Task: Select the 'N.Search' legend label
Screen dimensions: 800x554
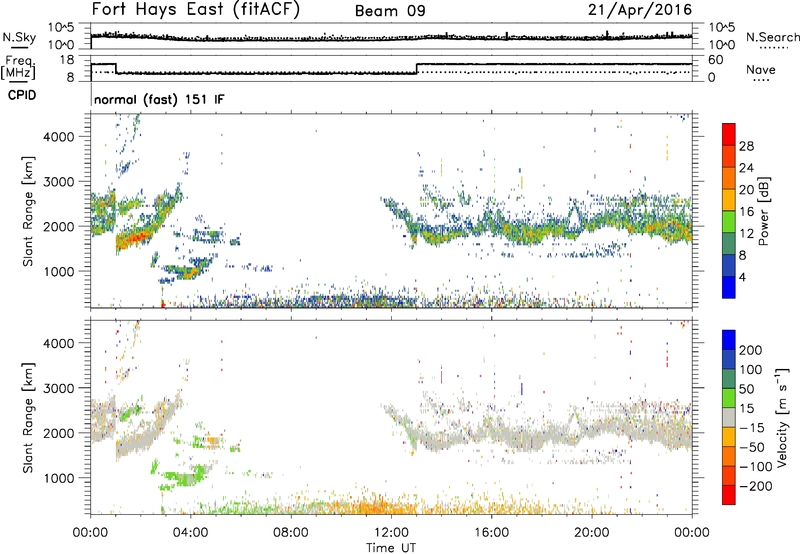Action: (772, 37)
